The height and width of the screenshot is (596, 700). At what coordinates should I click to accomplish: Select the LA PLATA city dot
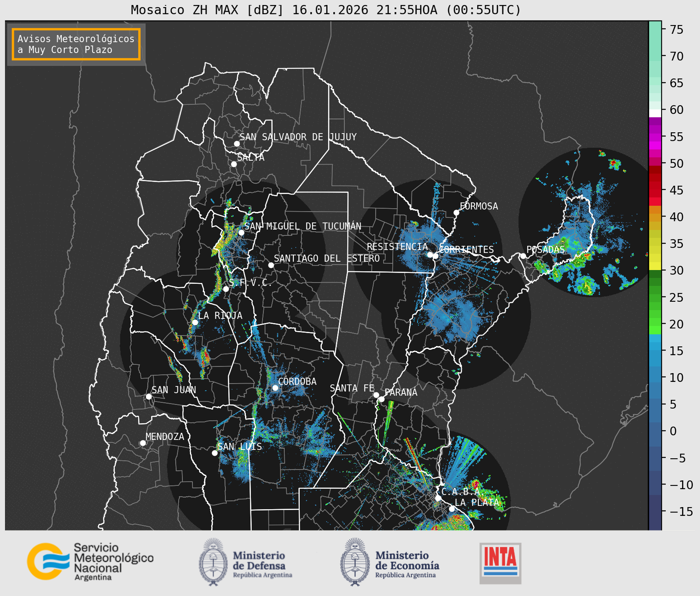(x=452, y=509)
